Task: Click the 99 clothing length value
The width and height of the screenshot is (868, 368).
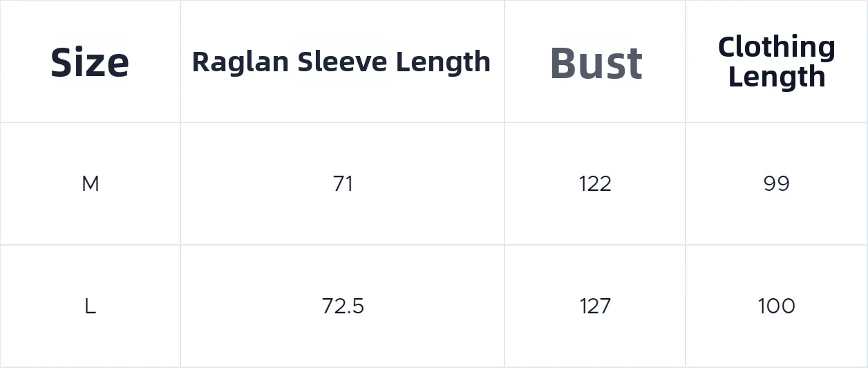Action: 776,184
